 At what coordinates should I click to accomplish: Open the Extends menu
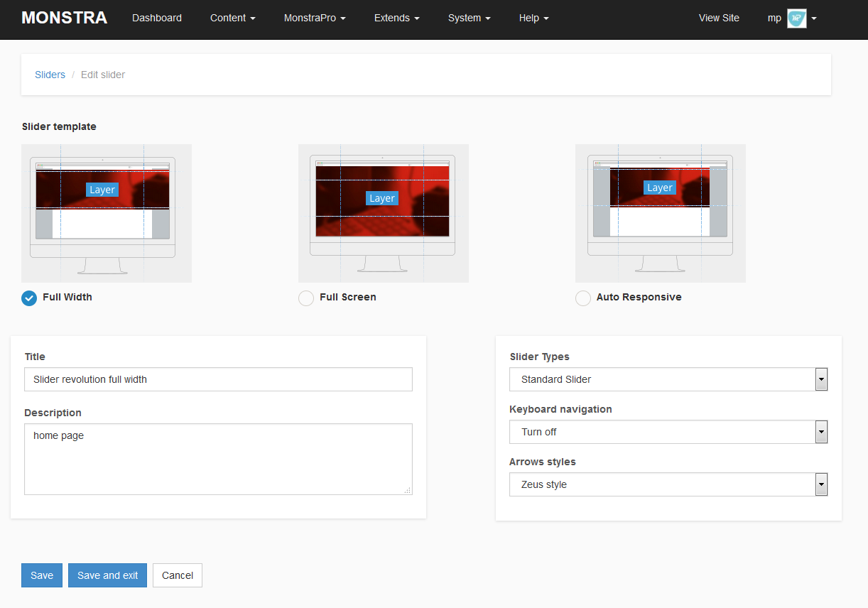click(396, 18)
